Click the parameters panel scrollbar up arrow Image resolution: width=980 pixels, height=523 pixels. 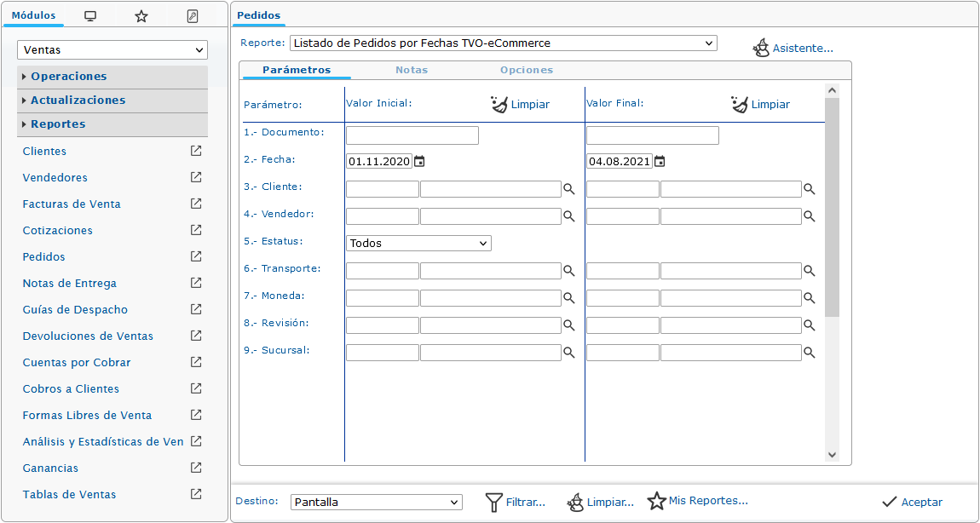[832, 90]
